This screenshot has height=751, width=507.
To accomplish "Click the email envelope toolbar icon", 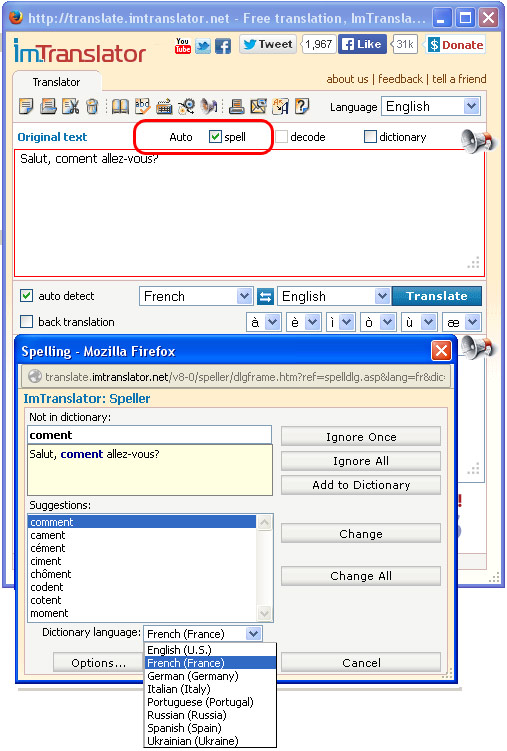I will [259, 106].
